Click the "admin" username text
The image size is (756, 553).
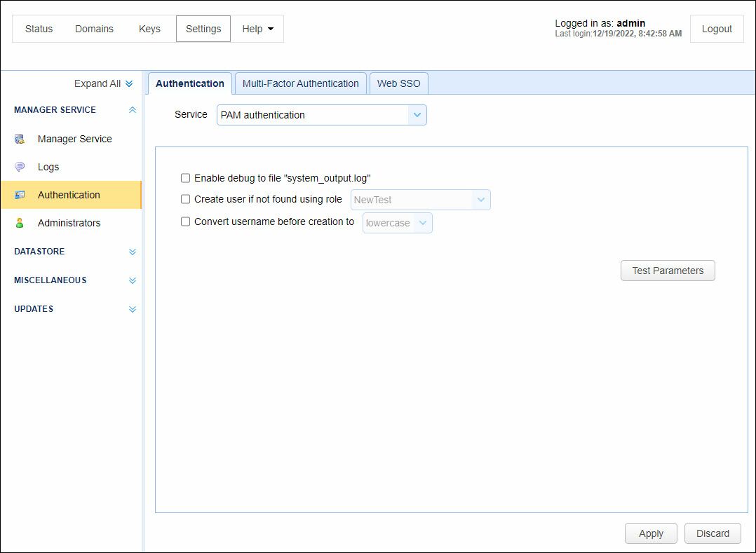630,23
